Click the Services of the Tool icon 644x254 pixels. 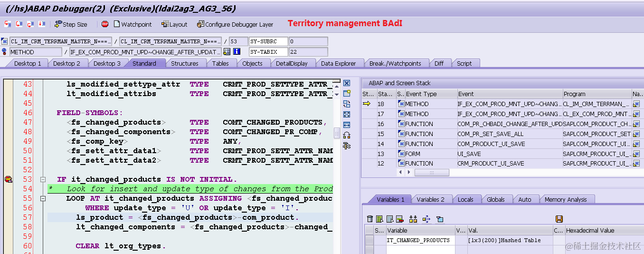tap(347, 146)
